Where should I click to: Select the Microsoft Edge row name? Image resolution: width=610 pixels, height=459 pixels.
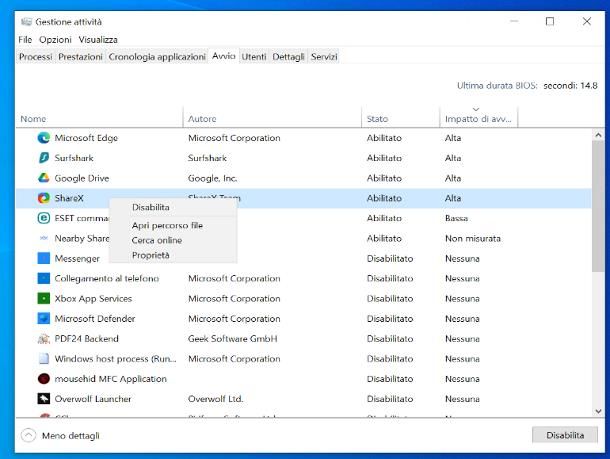[86, 138]
